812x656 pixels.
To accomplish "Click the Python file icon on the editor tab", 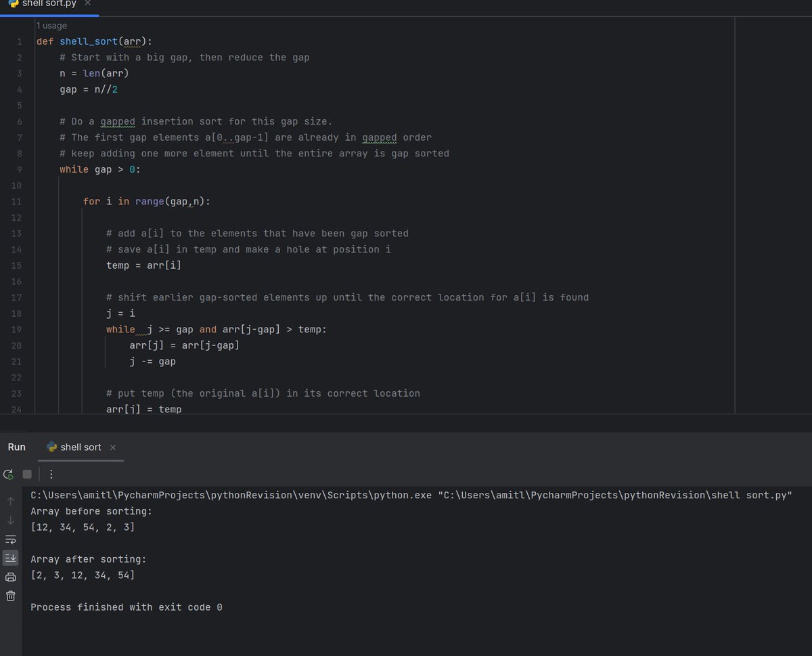I will coord(13,4).
